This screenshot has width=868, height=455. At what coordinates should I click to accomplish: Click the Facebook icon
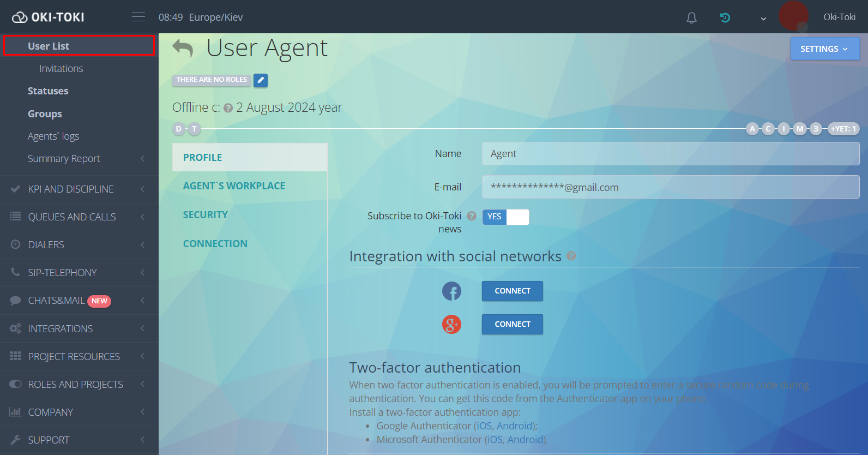[x=451, y=291]
